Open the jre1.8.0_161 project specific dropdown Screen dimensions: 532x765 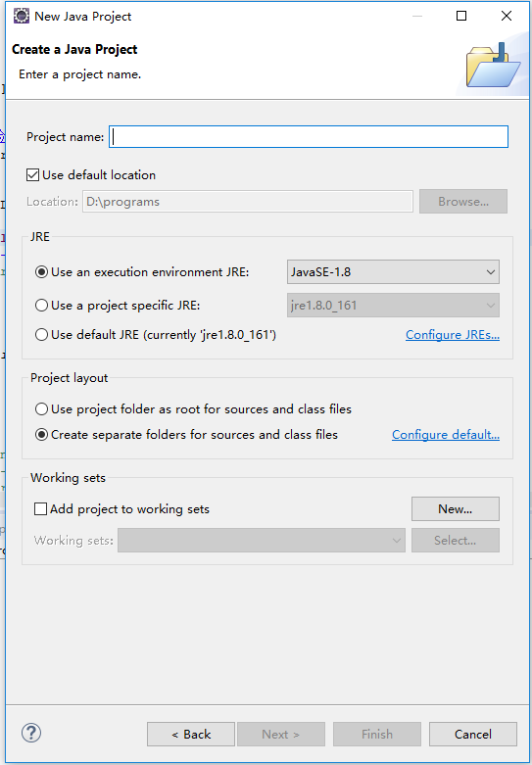coord(393,306)
